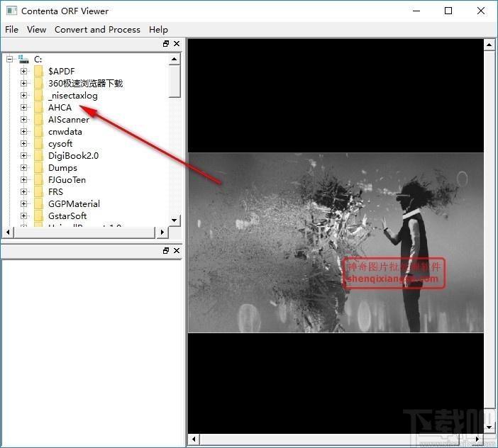Expand the AIScanner folder node
The width and height of the screenshot is (498, 448).
coord(23,119)
